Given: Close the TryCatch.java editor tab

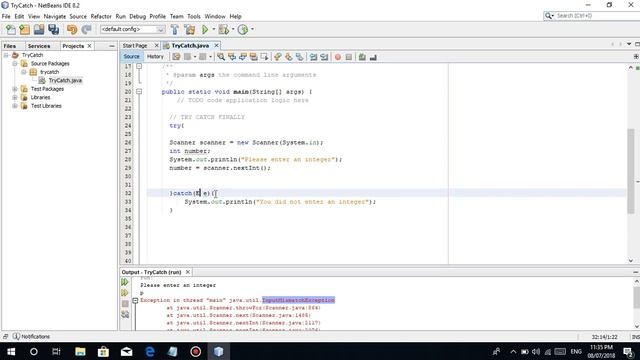Looking at the screenshot, I should [216, 45].
